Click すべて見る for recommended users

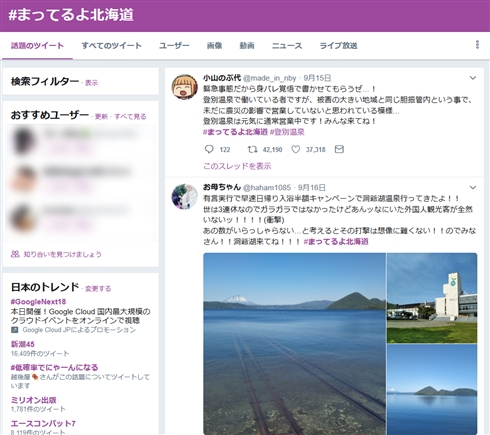coord(130,117)
